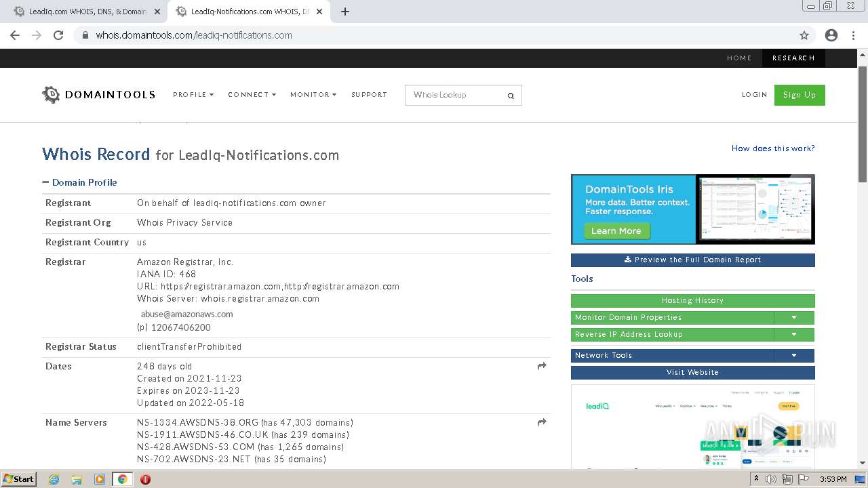Image resolution: width=868 pixels, height=488 pixels.
Task: Click Preview the Full Domain Report
Action: (x=692, y=260)
